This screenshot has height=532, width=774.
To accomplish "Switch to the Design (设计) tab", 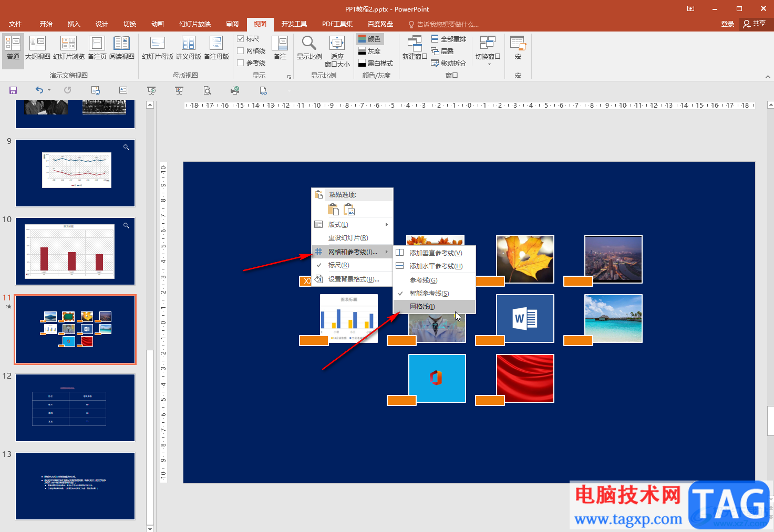I will (x=102, y=24).
